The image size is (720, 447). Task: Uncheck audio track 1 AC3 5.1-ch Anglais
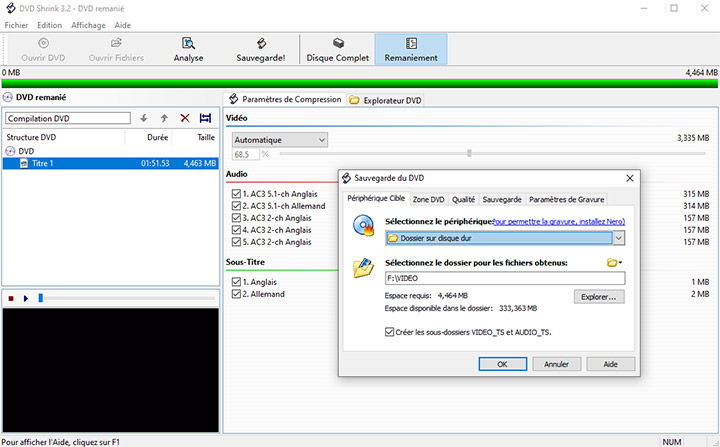coord(236,194)
